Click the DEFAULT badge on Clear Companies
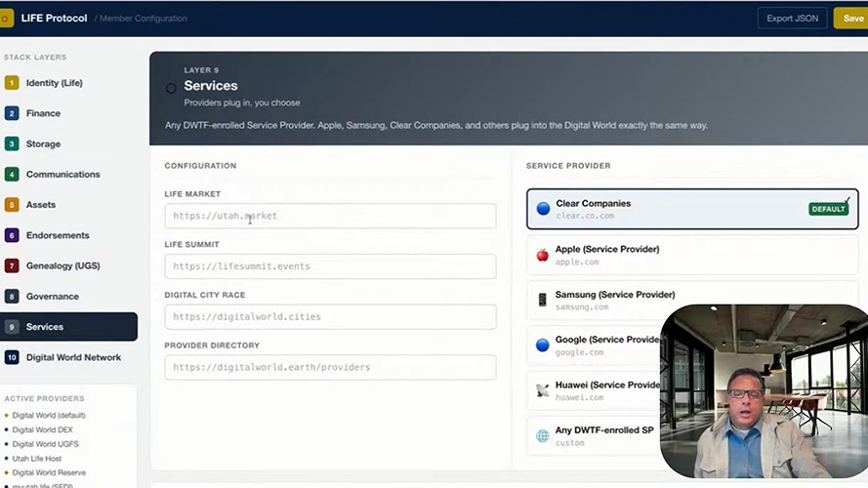Image resolution: width=868 pixels, height=488 pixels. click(x=829, y=209)
